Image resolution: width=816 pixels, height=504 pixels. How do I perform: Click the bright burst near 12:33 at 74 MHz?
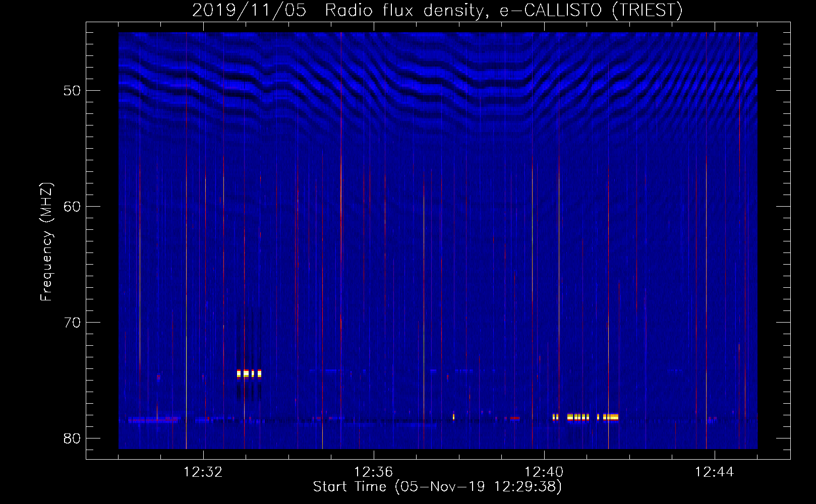coord(249,374)
